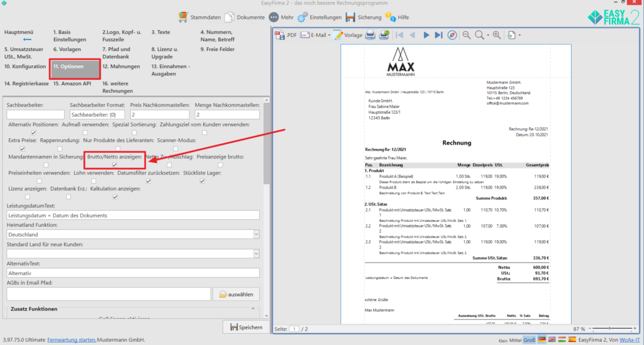Open the 15. Amazon API tab
This screenshot has height=345, width=644.
pyautogui.click(x=72, y=84)
